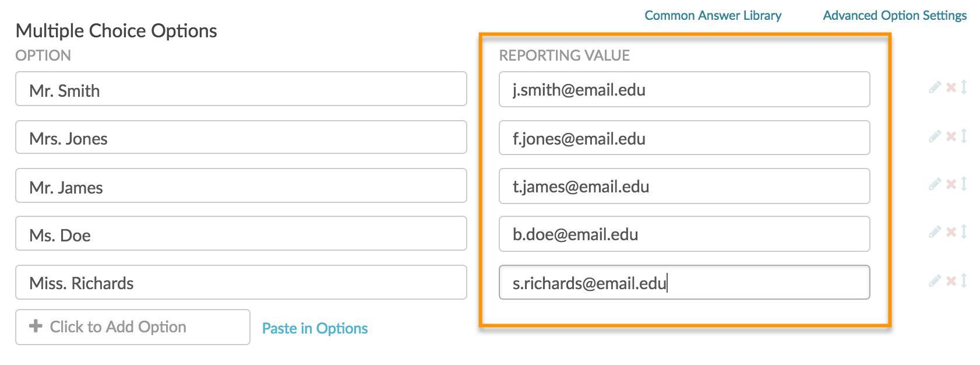The width and height of the screenshot is (980, 365).
Task: Delete the Miss. Richards option
Action: (x=951, y=281)
